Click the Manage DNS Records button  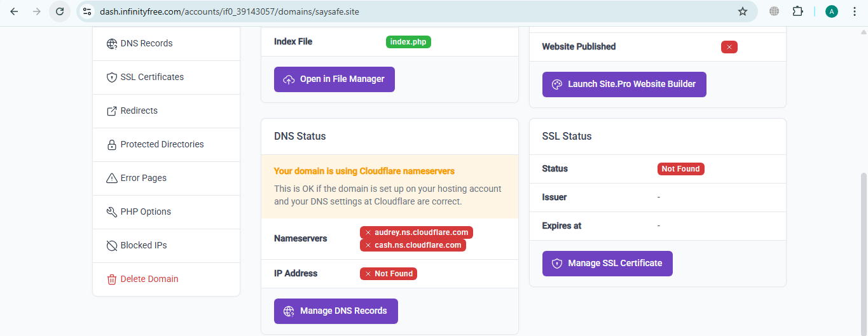point(335,311)
